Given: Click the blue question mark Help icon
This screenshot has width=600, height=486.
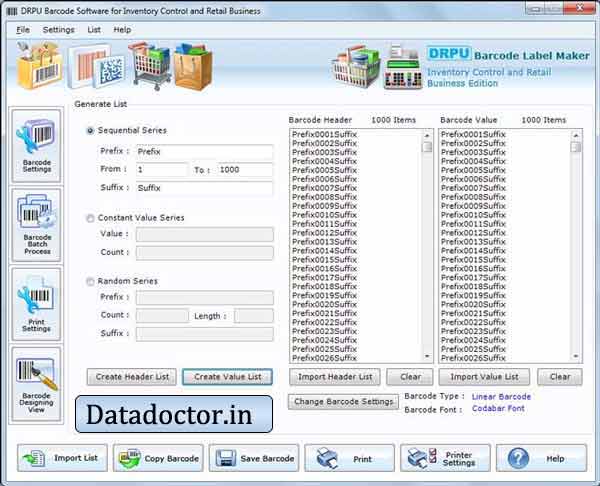Looking at the screenshot, I should [518, 458].
